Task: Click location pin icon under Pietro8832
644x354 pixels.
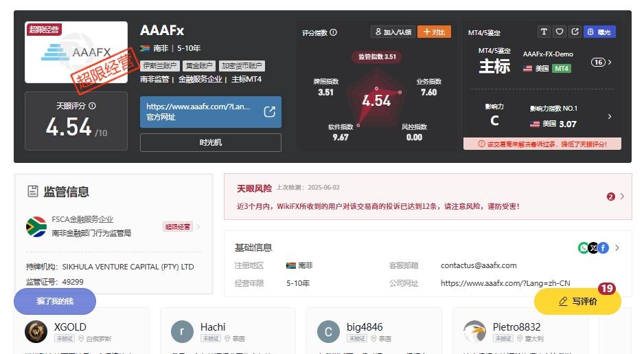Action: (x=520, y=338)
